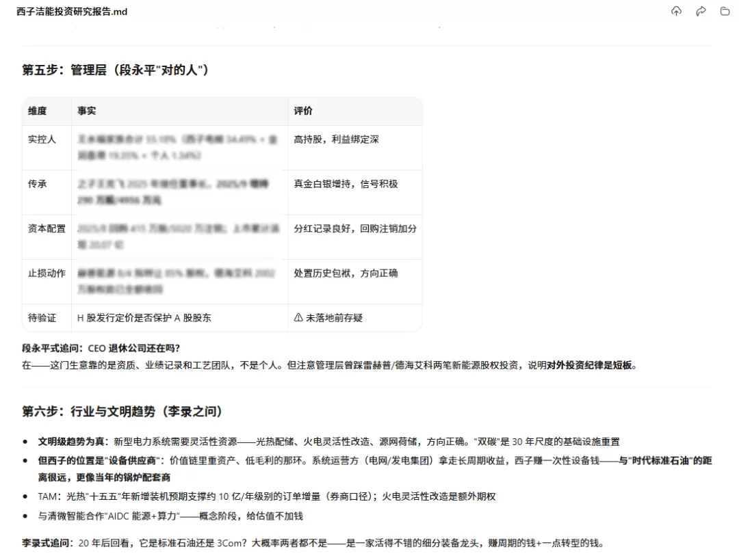
Task: Click the table header 事实
Action: (87, 111)
